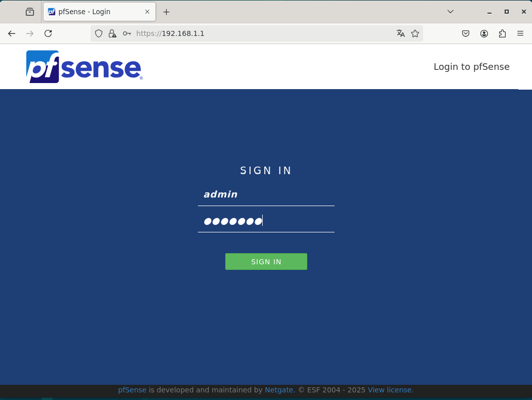View site security padlock warning
Screen dimensions: 532x400
112,33
